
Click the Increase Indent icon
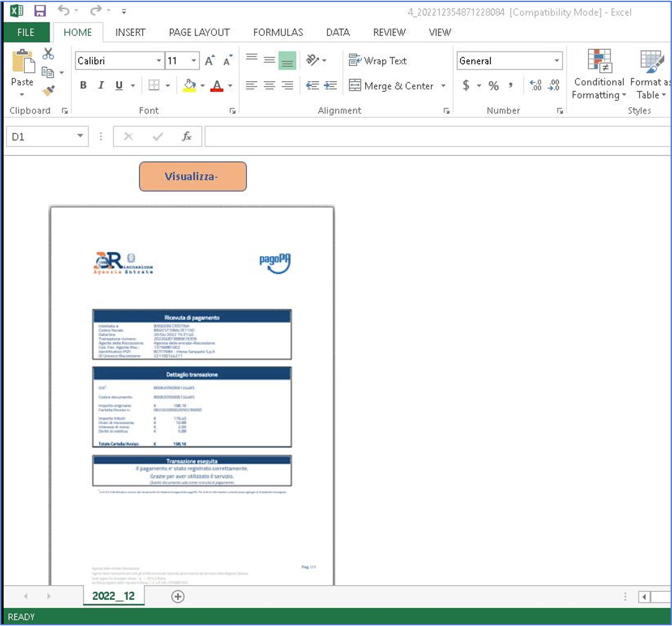coord(330,86)
